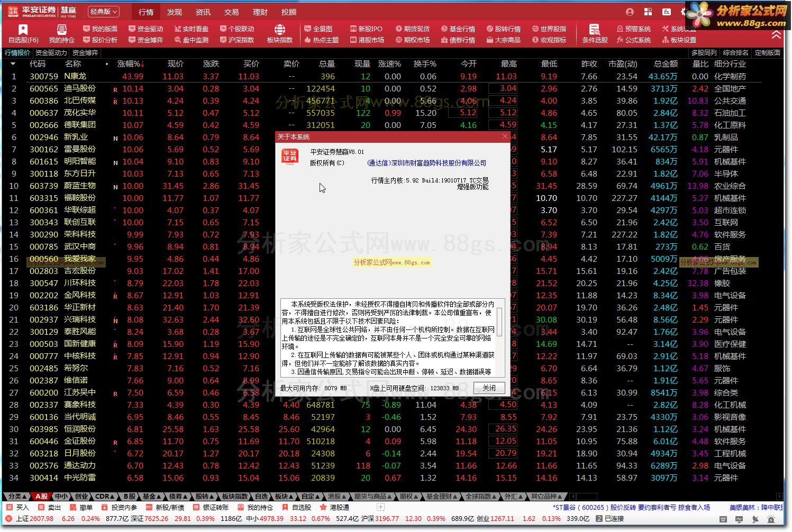Open 大宗商品 toolbar item
This screenshot has width=792, height=532.
[x=503, y=40]
